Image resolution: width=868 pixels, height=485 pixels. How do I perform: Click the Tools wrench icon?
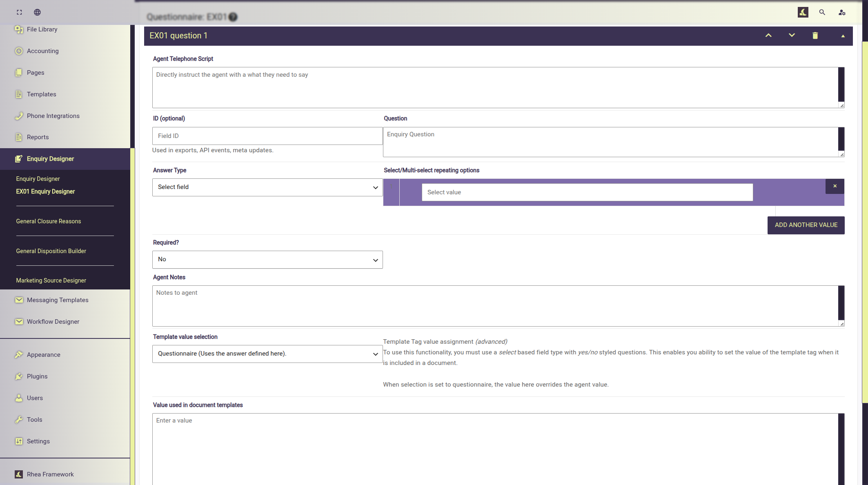(19, 420)
